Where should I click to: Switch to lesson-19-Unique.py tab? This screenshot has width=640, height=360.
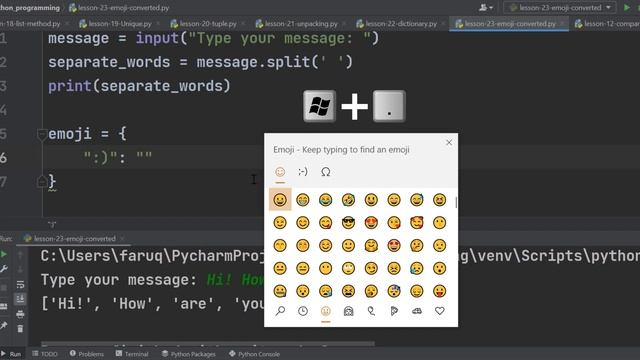pos(116,24)
